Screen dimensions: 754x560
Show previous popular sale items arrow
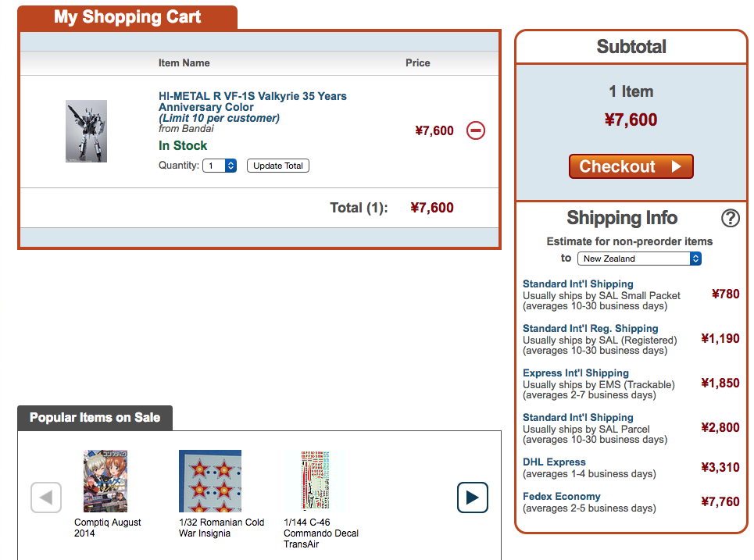[46, 498]
